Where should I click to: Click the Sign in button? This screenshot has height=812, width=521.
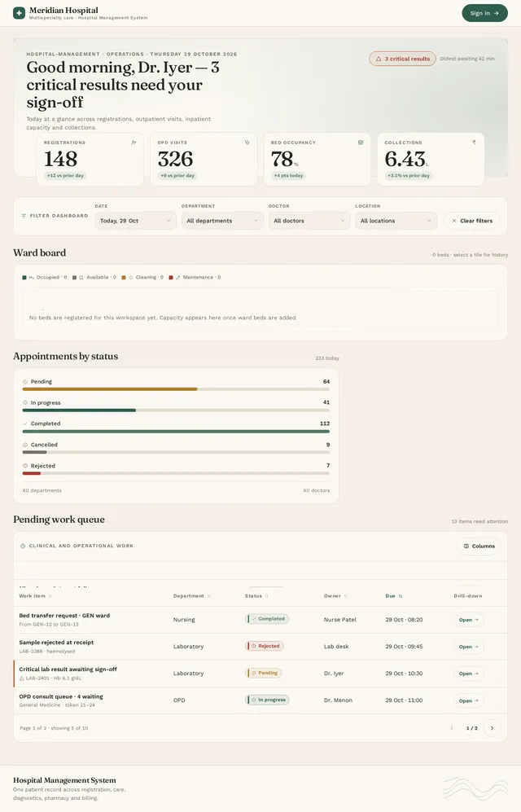coord(484,14)
